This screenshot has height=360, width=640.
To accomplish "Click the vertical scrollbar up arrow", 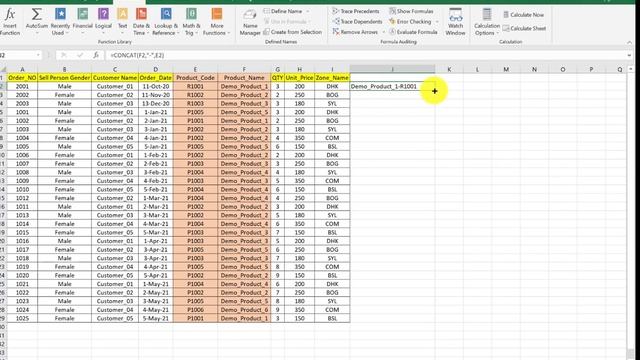I will (631, 69).
